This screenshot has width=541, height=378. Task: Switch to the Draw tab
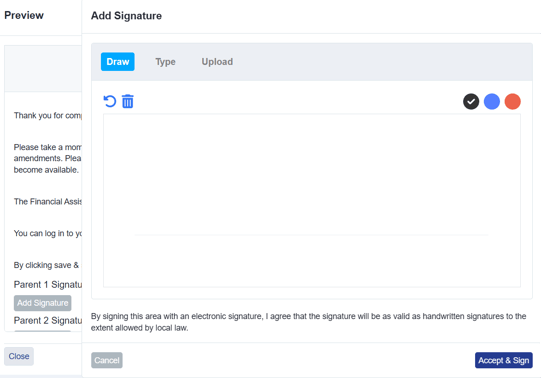pyautogui.click(x=118, y=62)
